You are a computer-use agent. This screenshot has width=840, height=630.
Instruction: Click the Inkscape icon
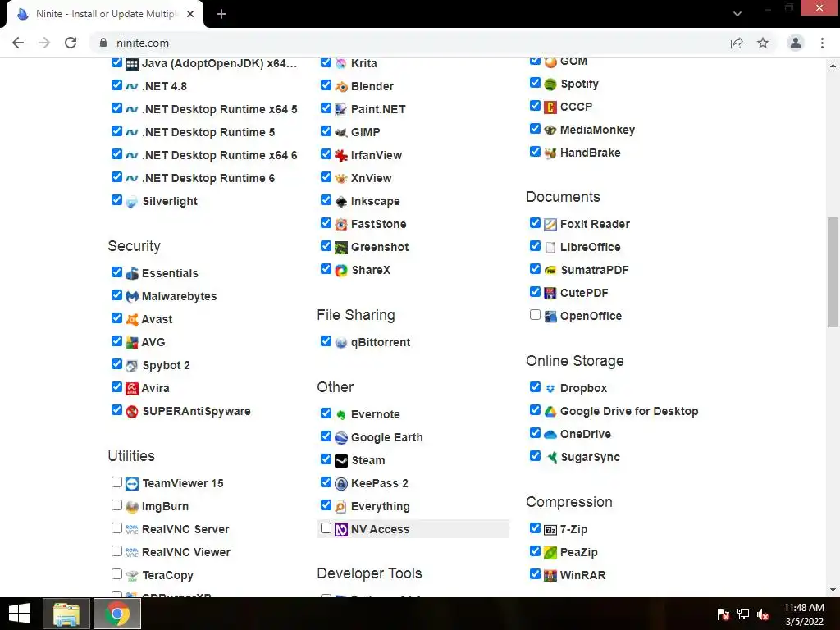coord(341,202)
